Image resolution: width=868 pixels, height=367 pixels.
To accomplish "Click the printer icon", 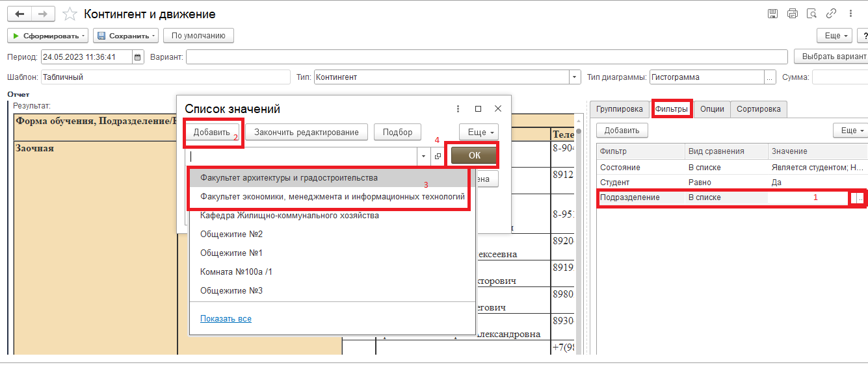I will click(x=792, y=14).
